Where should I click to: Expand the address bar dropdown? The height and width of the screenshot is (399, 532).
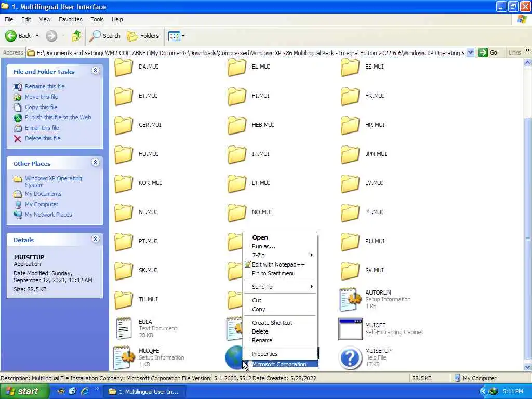click(x=470, y=52)
